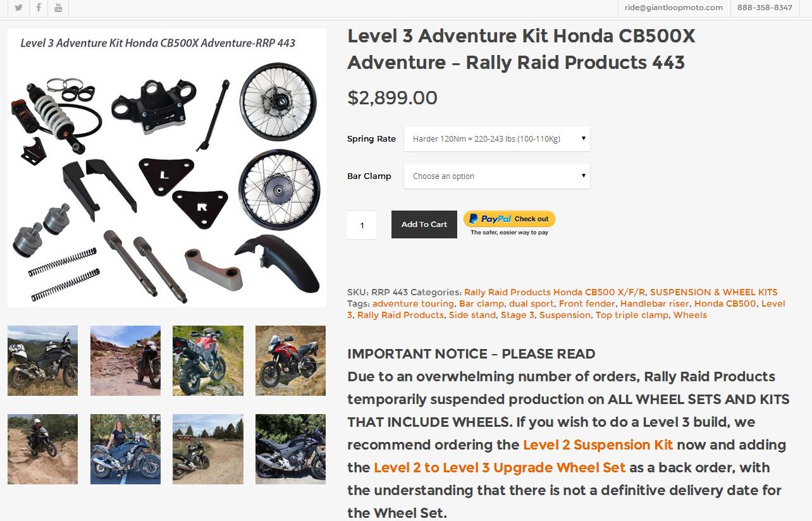Expand the Spring Rate dropdown
This screenshot has height=521, width=812.
[x=496, y=138]
